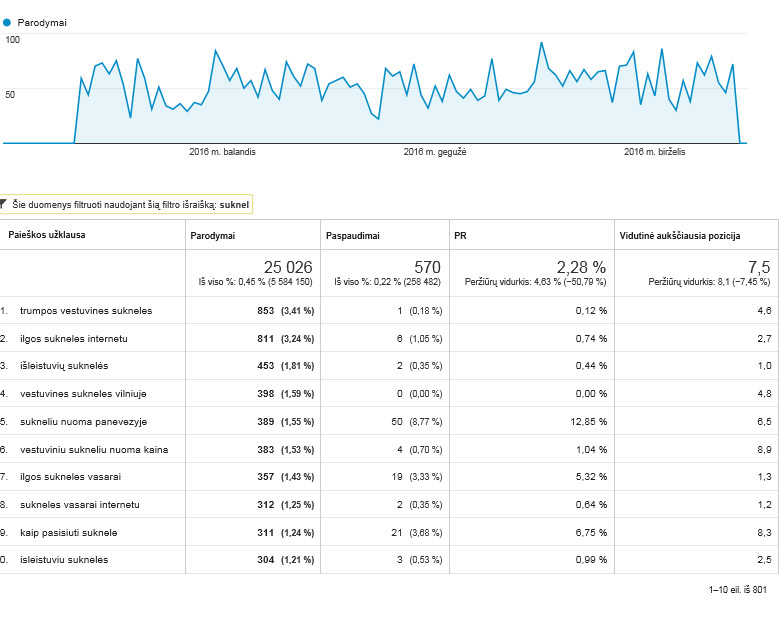Click position cell 2,7

(765, 338)
